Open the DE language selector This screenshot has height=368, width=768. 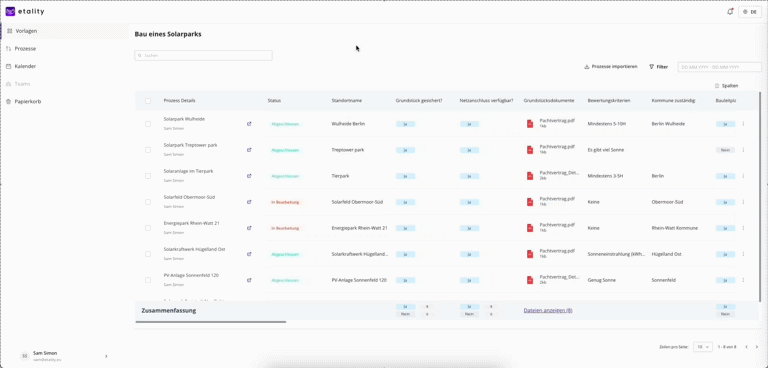[x=750, y=12]
